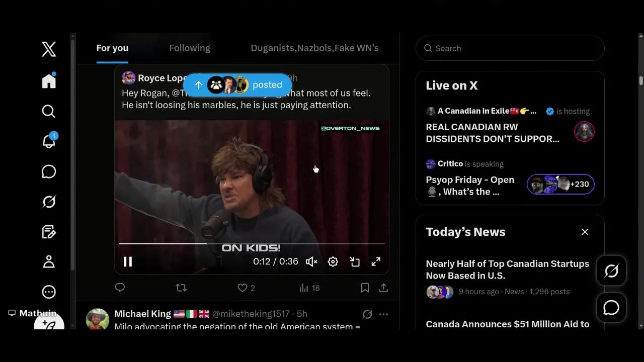Bookmark Royce Lopez's post

pyautogui.click(x=365, y=288)
